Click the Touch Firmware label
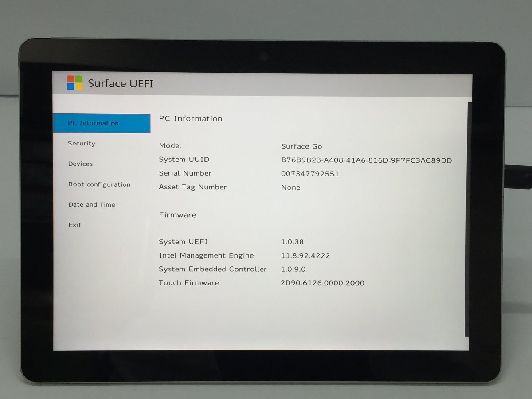Screen dimensions: 532x399 [189, 282]
